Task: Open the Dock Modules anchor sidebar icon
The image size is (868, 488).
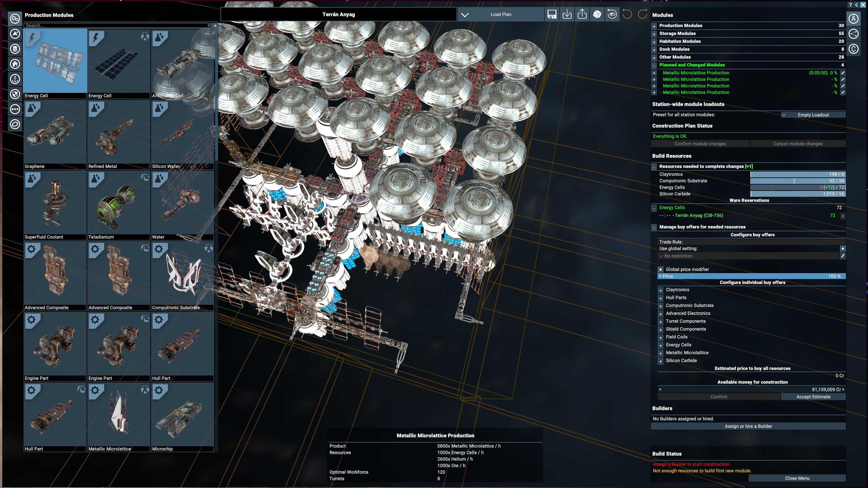Action: click(x=15, y=79)
